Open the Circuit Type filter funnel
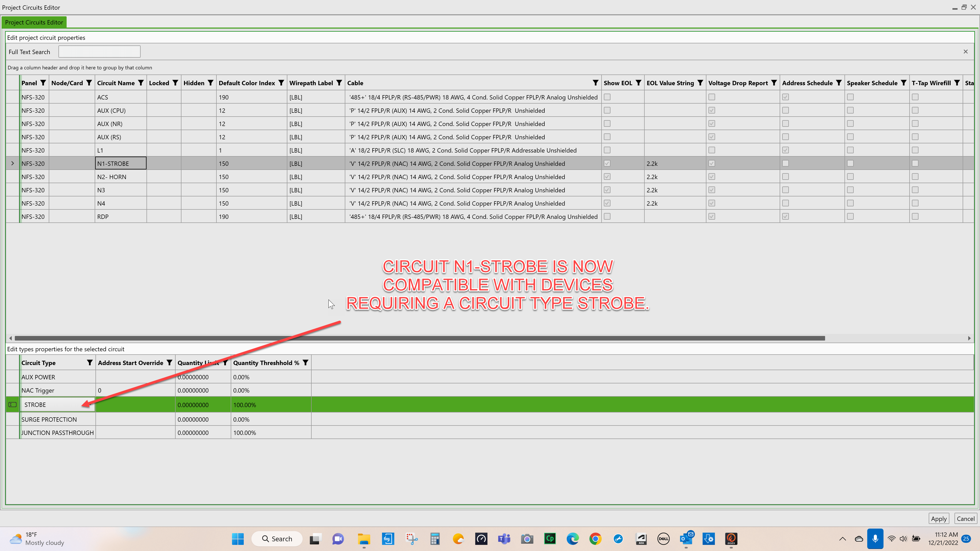Image resolution: width=980 pixels, height=551 pixels. pyautogui.click(x=90, y=362)
